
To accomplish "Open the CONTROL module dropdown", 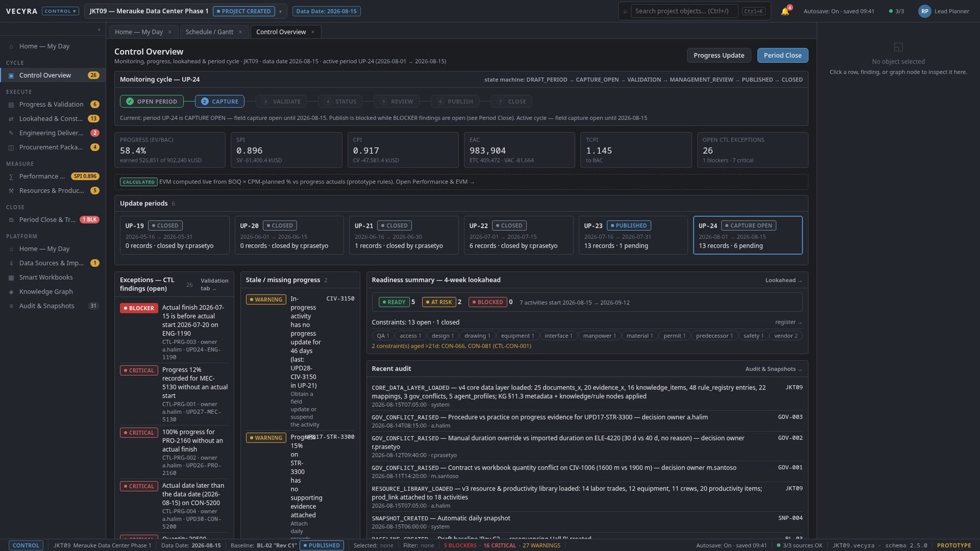I will pos(60,11).
